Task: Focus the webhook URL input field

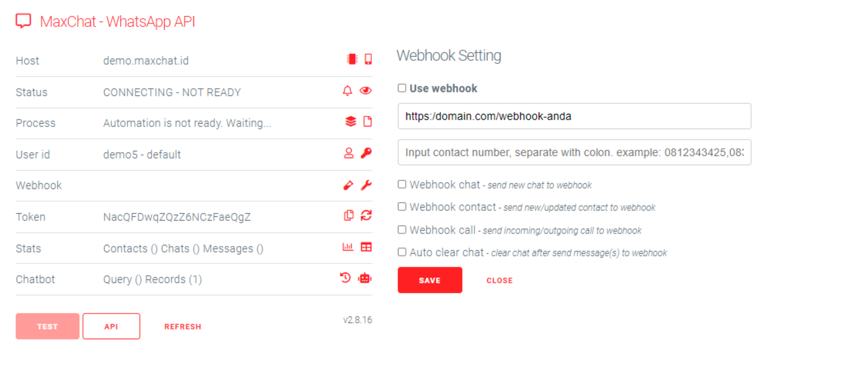Action: 574,116
